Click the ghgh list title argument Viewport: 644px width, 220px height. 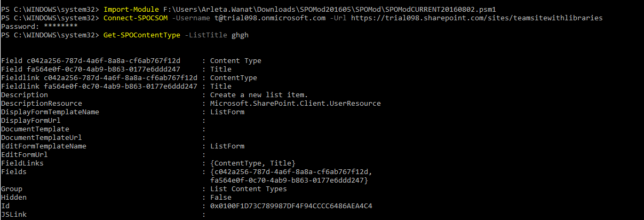(x=240, y=35)
